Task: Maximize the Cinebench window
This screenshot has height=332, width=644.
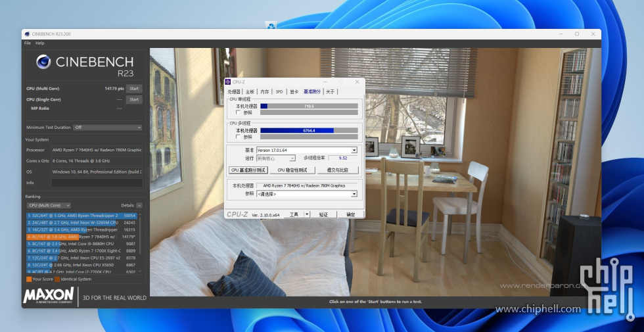Action: 577,34
